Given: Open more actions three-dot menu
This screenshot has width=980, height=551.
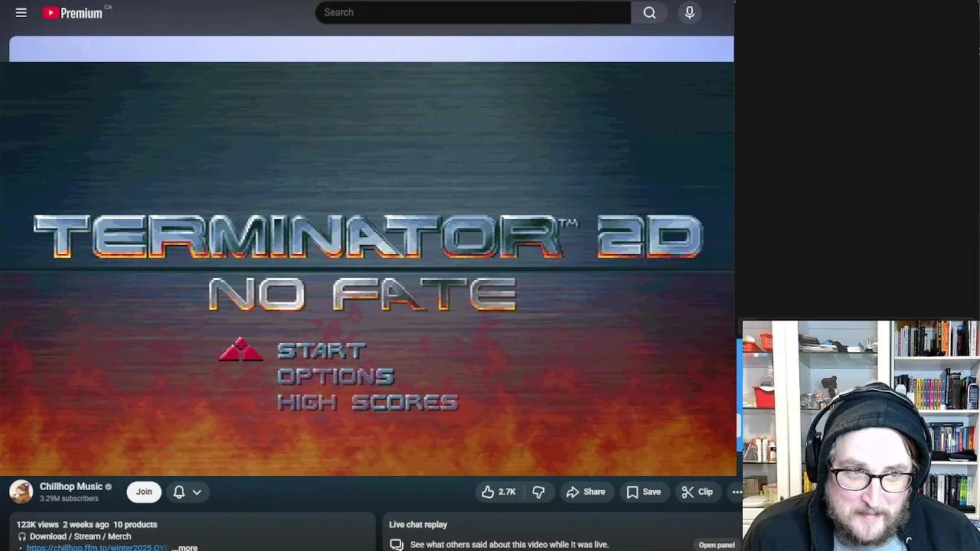Looking at the screenshot, I should [736, 492].
